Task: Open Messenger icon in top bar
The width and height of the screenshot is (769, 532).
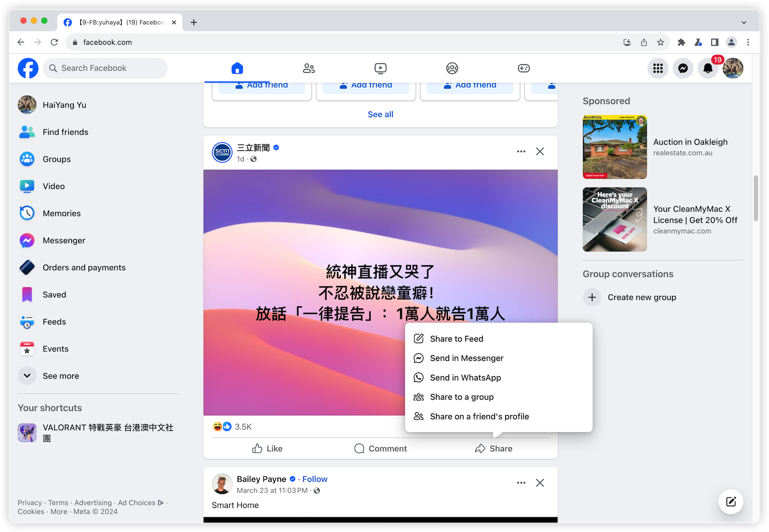Action: pyautogui.click(x=682, y=68)
